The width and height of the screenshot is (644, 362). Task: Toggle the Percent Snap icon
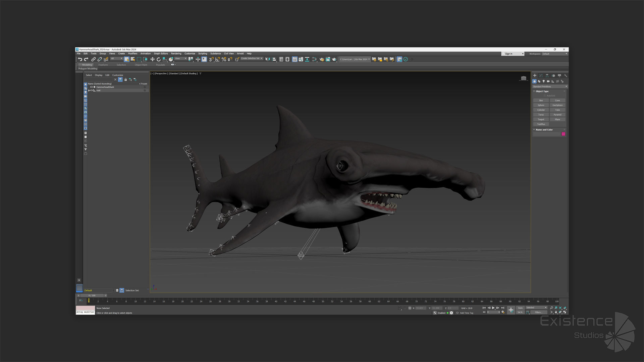[x=224, y=59]
